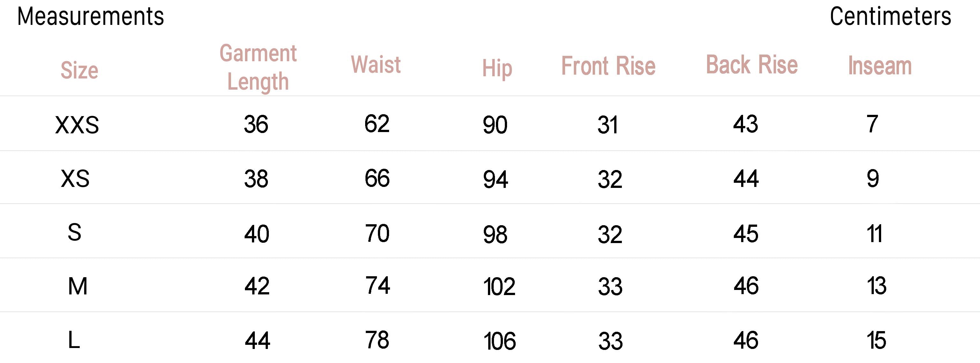The width and height of the screenshot is (980, 363).
Task: Select the S size row label
Action: [x=75, y=233]
